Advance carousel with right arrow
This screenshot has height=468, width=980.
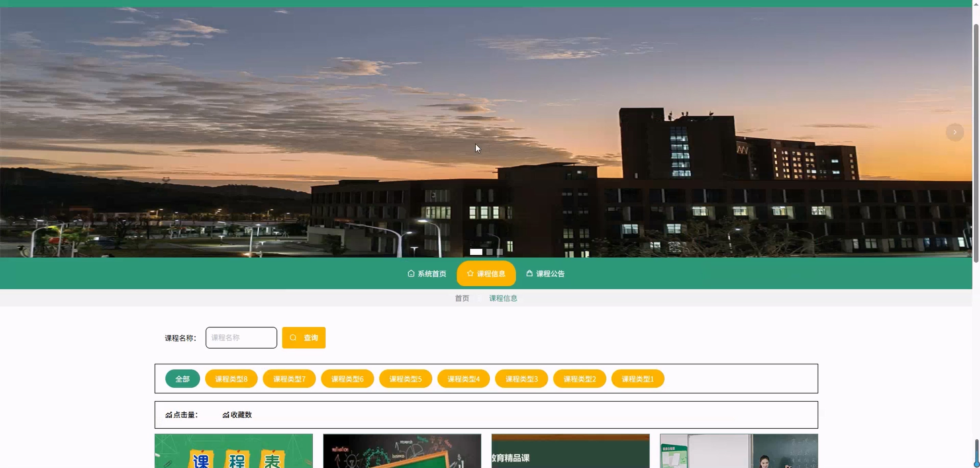coord(954,132)
